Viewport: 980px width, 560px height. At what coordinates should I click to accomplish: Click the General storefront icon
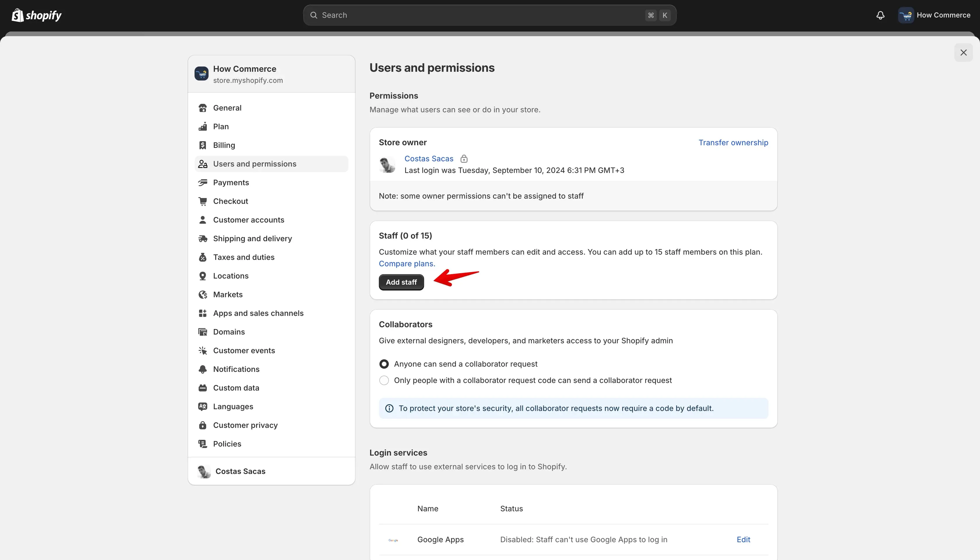pos(203,108)
